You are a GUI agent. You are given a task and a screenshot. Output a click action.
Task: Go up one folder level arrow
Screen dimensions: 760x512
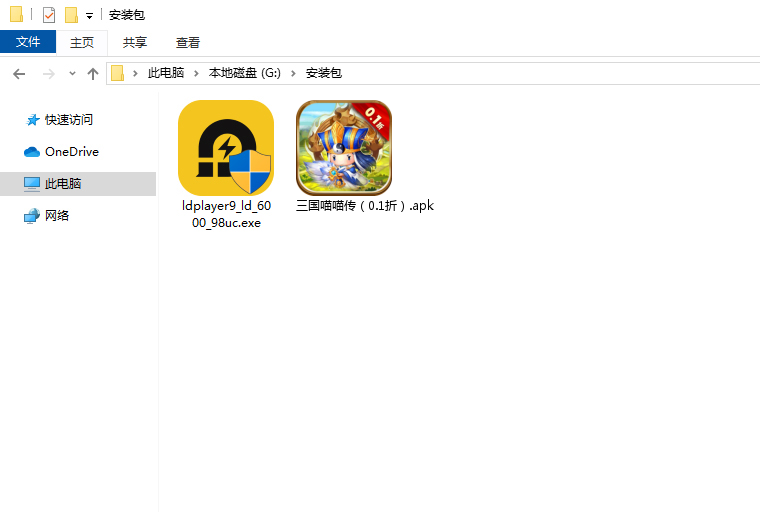pos(93,74)
